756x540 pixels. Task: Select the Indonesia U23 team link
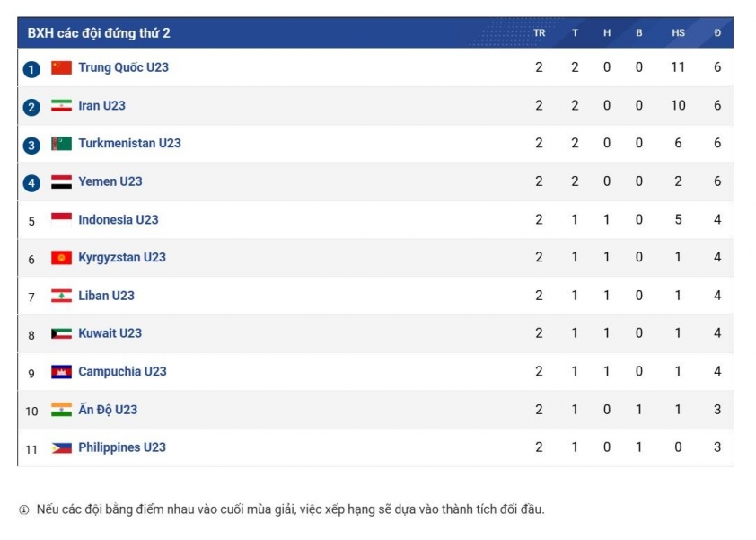point(119,219)
